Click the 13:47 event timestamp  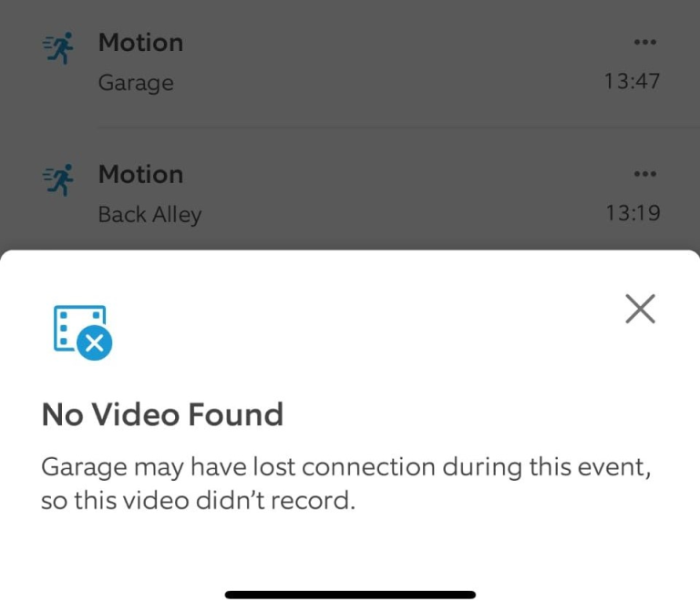click(x=632, y=81)
